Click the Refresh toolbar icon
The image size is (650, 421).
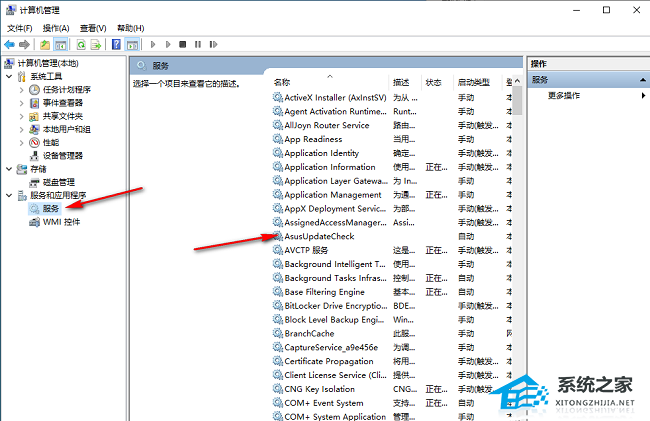(80, 45)
